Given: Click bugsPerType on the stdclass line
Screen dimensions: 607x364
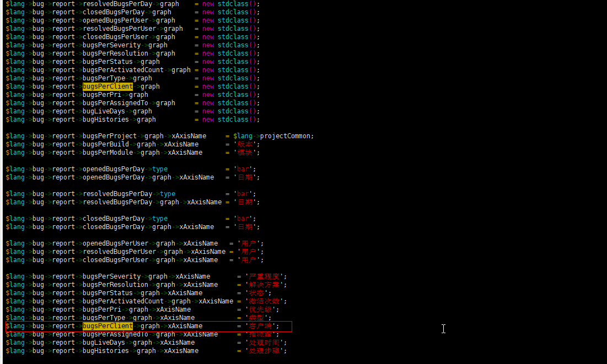Looking at the screenshot, I should click(x=104, y=78).
